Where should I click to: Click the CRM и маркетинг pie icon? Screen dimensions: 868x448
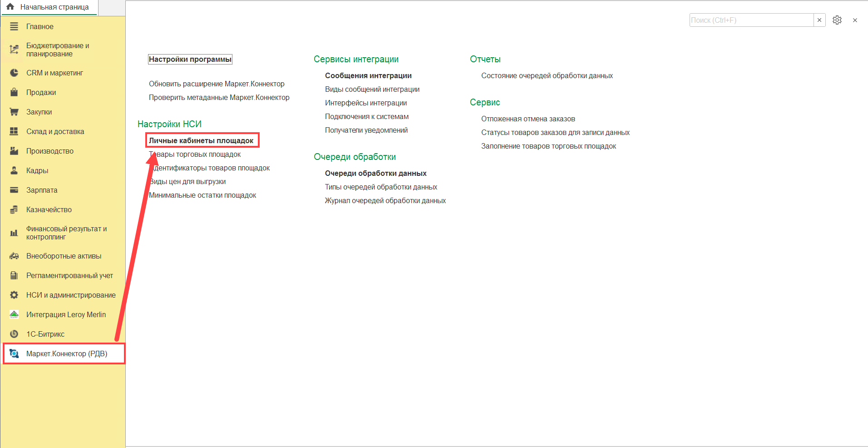[x=14, y=73]
